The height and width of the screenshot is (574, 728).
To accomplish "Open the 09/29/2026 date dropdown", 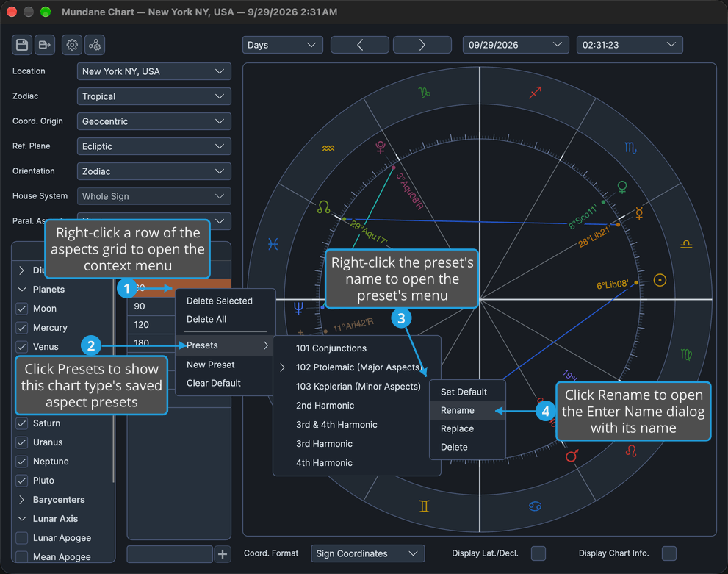I will point(516,45).
